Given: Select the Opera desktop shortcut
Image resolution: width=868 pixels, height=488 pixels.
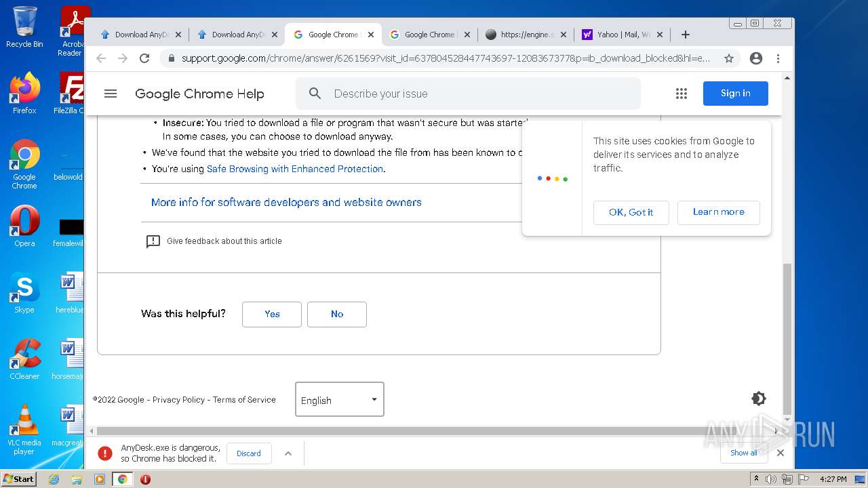Looking at the screenshot, I should [x=24, y=226].
